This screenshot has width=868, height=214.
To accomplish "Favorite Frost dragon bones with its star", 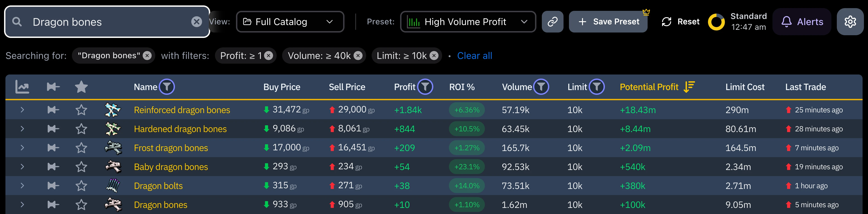I will tap(81, 148).
